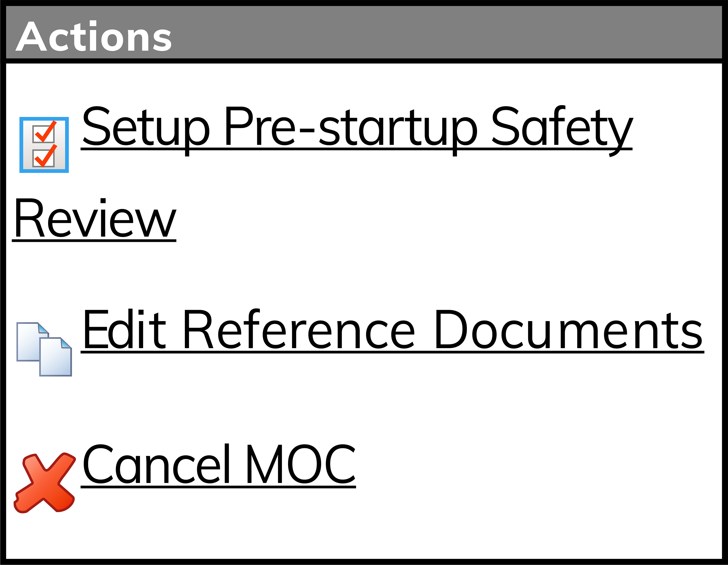Click the upper red checkmark in the checklist icon

[45, 131]
